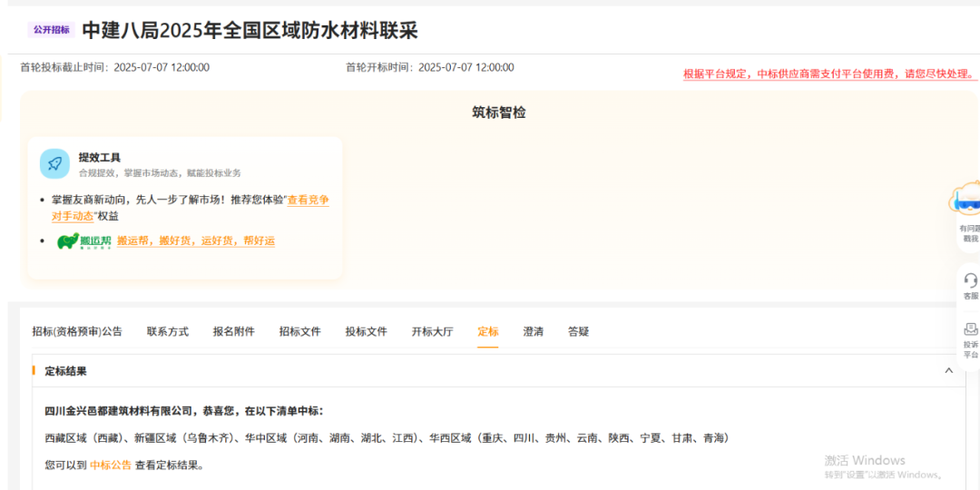Select the 定标 tab
This screenshot has width=980, height=490.
coord(488,332)
